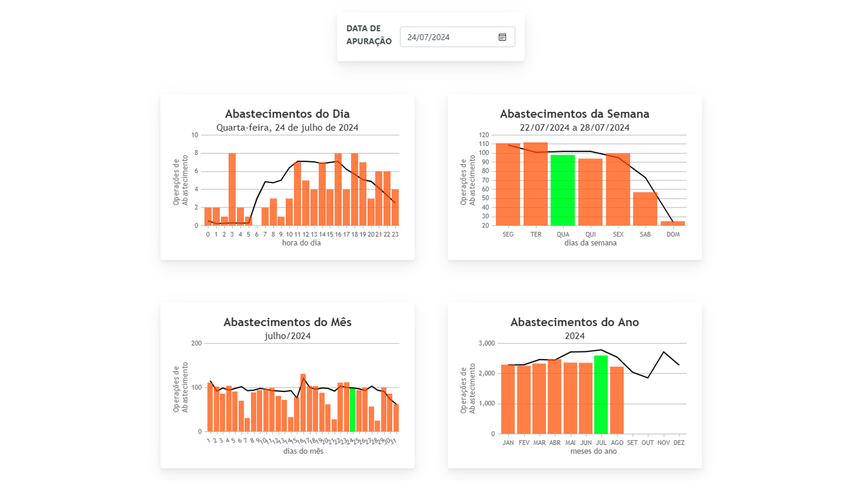The image size is (868, 488).
Task: Click the Abastecimentos do Mês title
Action: click(287, 322)
